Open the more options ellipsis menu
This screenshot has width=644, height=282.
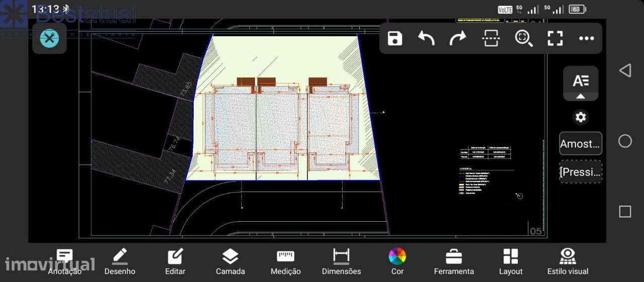[586, 38]
